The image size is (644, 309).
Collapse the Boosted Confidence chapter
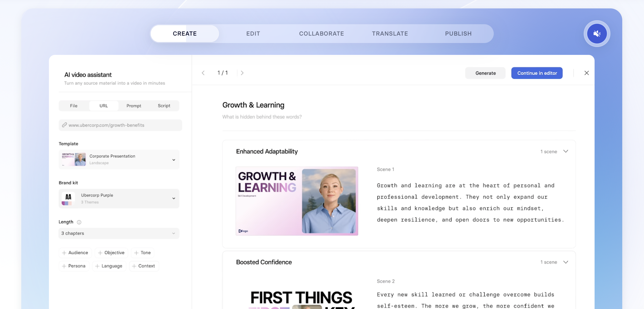(566, 262)
